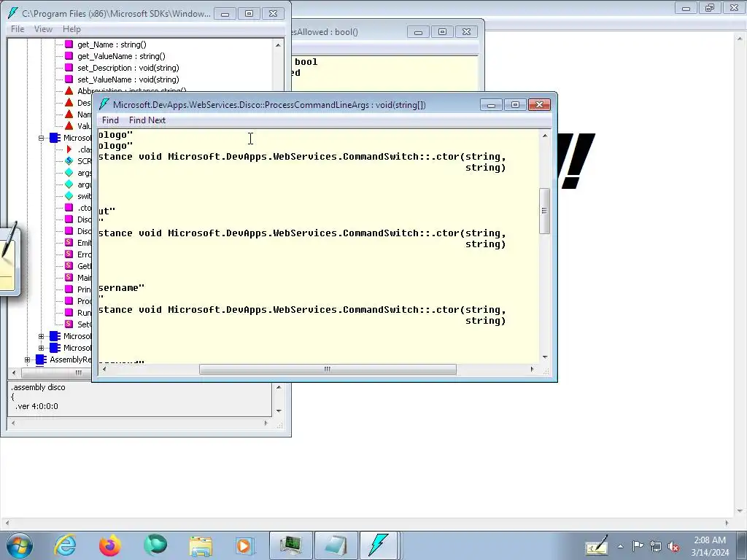747x560 pixels.
Task: Click the swit field diamond icon
Action: 69,196
